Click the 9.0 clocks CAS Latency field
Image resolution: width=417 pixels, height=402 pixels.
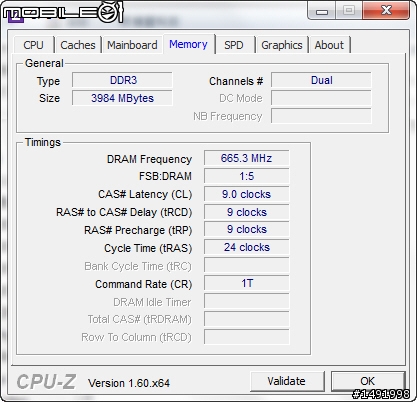[247, 194]
